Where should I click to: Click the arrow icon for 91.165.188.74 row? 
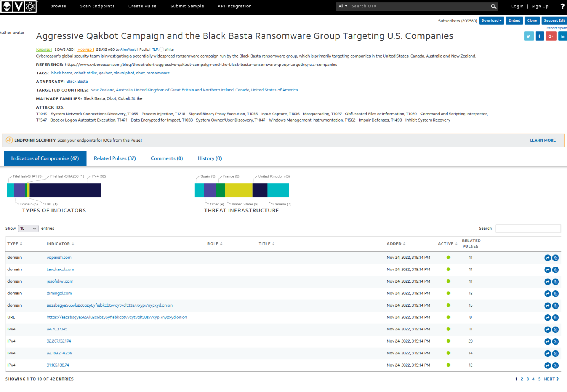click(x=547, y=365)
